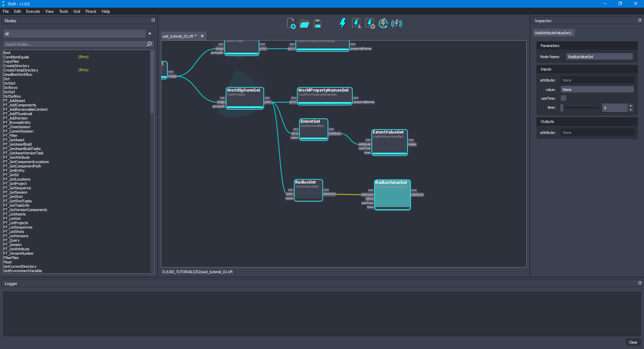This screenshot has width=644, height=349.
Task: Open the node category filter dropdown
Action: coord(149,34)
